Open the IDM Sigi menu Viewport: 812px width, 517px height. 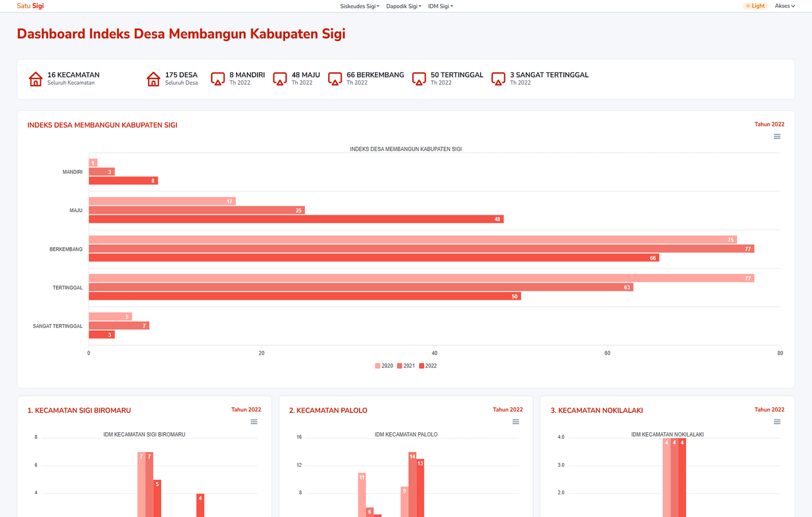pos(440,6)
